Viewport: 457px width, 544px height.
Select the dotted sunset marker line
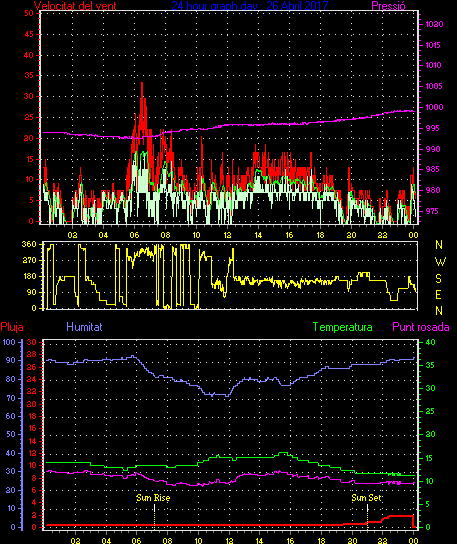[367, 518]
